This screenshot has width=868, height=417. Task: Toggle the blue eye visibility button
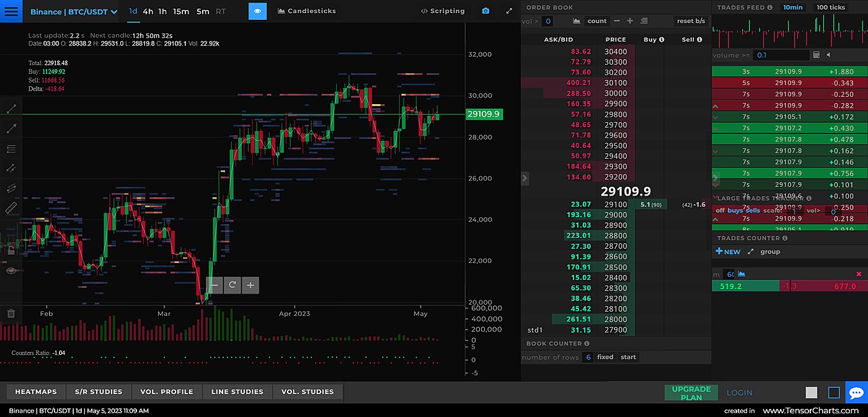click(257, 11)
